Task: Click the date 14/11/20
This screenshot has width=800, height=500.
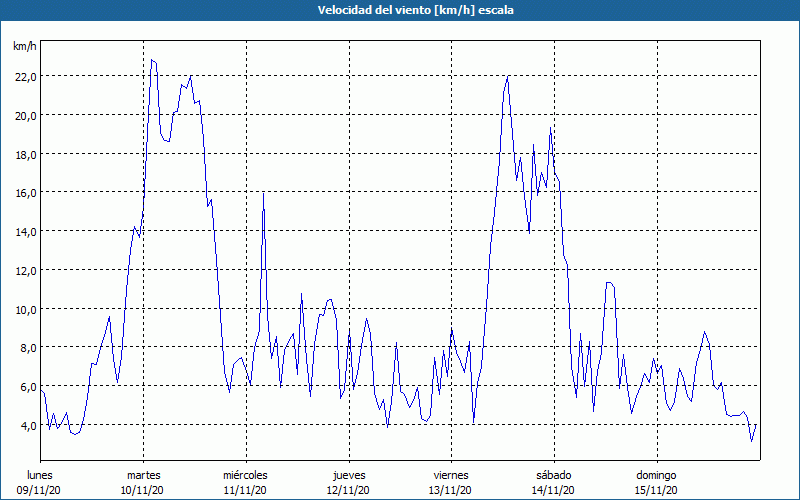Action: click(553, 490)
